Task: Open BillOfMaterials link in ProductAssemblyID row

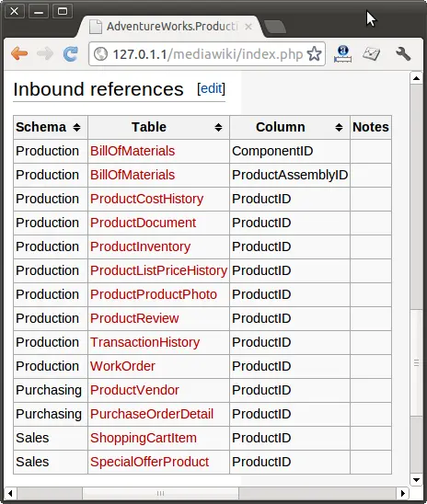Action: point(133,175)
